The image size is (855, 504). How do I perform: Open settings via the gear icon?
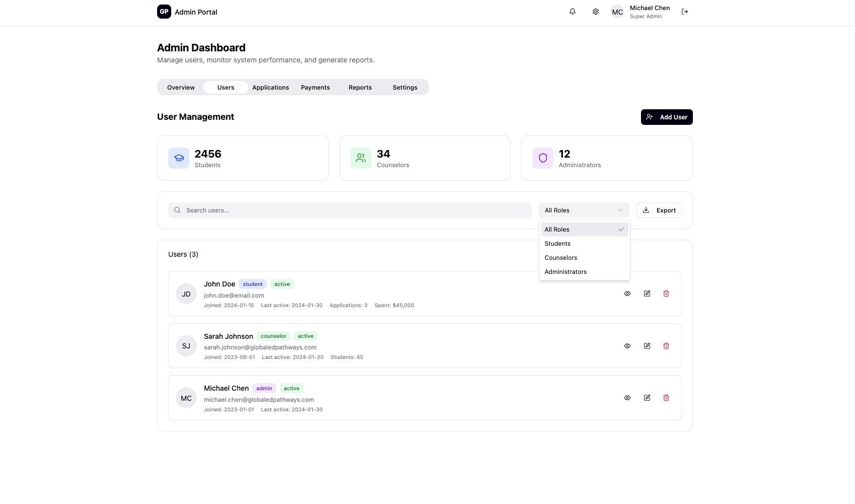tap(596, 12)
